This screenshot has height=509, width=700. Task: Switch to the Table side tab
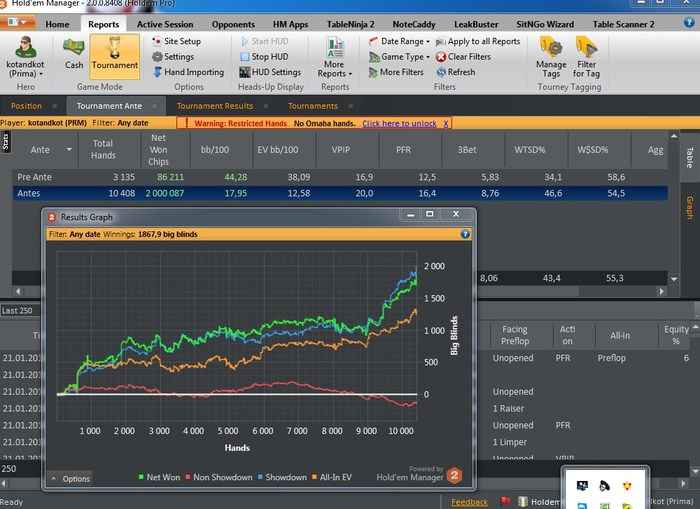click(x=690, y=158)
